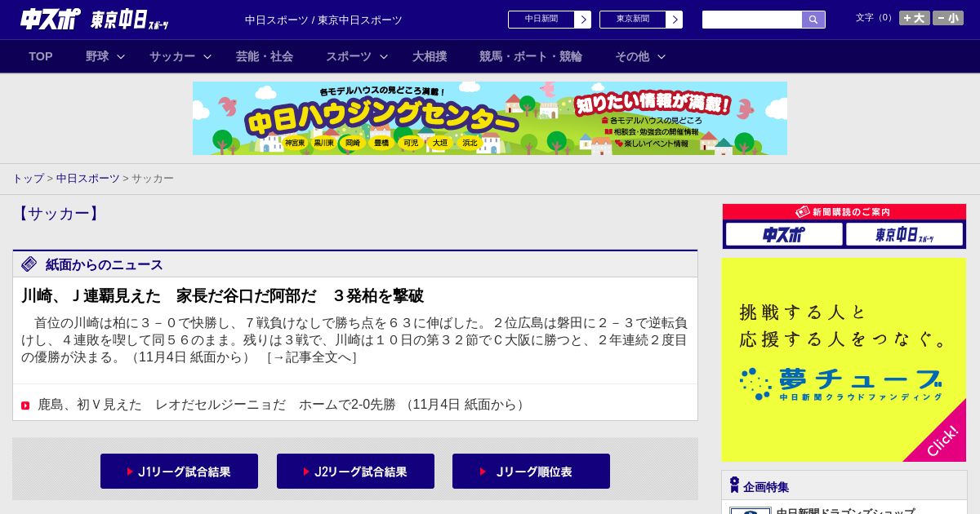Click the Tokyo Chunichi Sports logo
This screenshot has height=514, width=980.
point(130,20)
